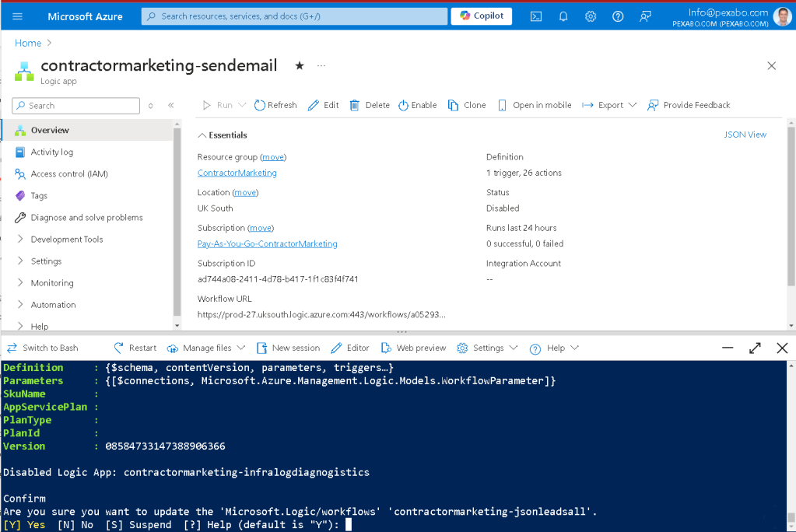Click move link beside Location
Image resolution: width=796 pixels, height=532 pixels.
pyautogui.click(x=245, y=192)
